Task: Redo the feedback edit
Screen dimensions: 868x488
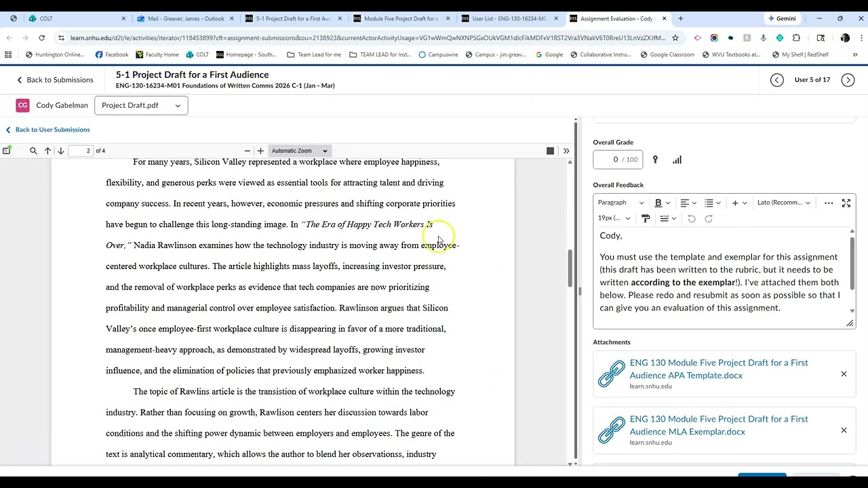Action: tap(709, 218)
